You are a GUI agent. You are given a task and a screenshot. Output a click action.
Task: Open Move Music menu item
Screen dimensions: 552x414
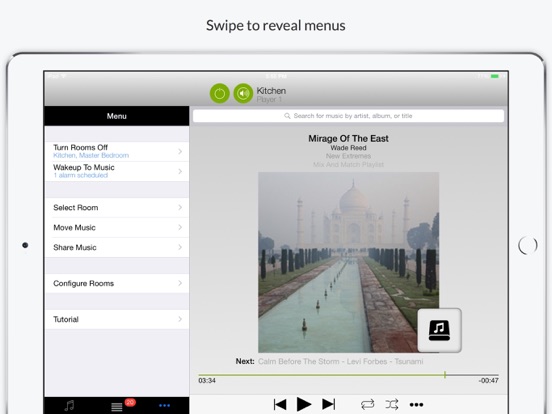117,227
